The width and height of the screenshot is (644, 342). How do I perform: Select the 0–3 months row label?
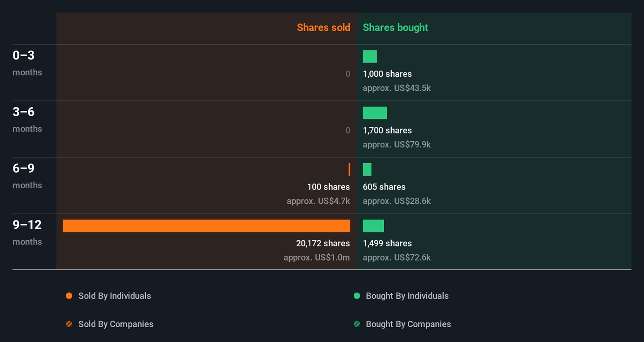tap(24, 55)
